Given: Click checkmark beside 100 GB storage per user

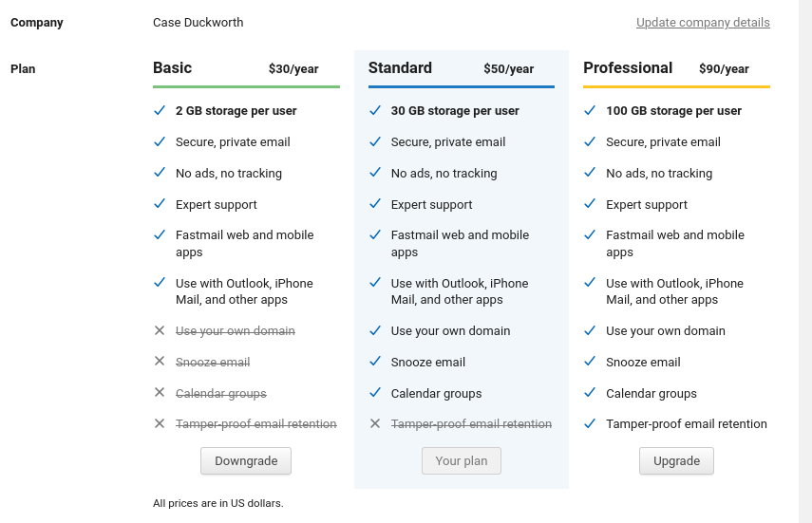Looking at the screenshot, I should coord(590,110).
